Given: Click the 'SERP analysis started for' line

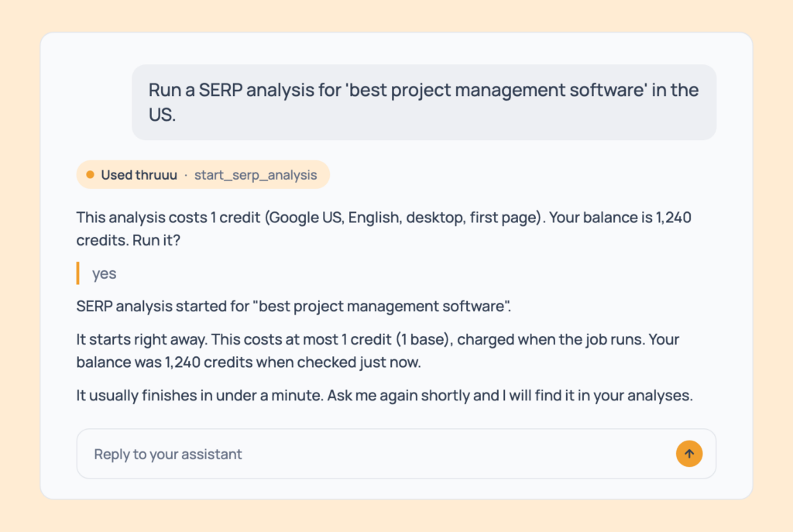Looking at the screenshot, I should click(x=294, y=307).
